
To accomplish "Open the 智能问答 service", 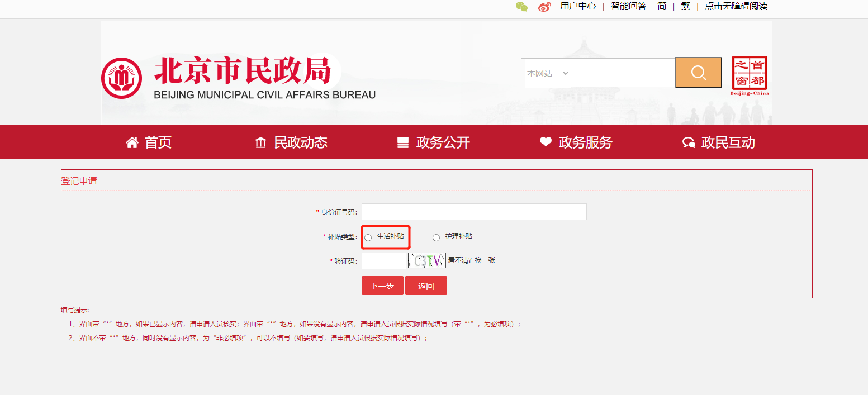I will pyautogui.click(x=628, y=7).
